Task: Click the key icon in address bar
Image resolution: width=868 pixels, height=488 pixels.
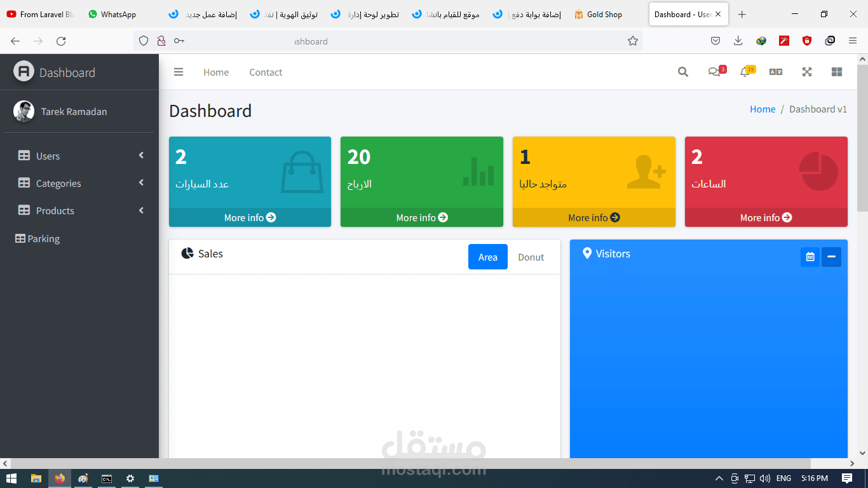Action: tap(179, 41)
